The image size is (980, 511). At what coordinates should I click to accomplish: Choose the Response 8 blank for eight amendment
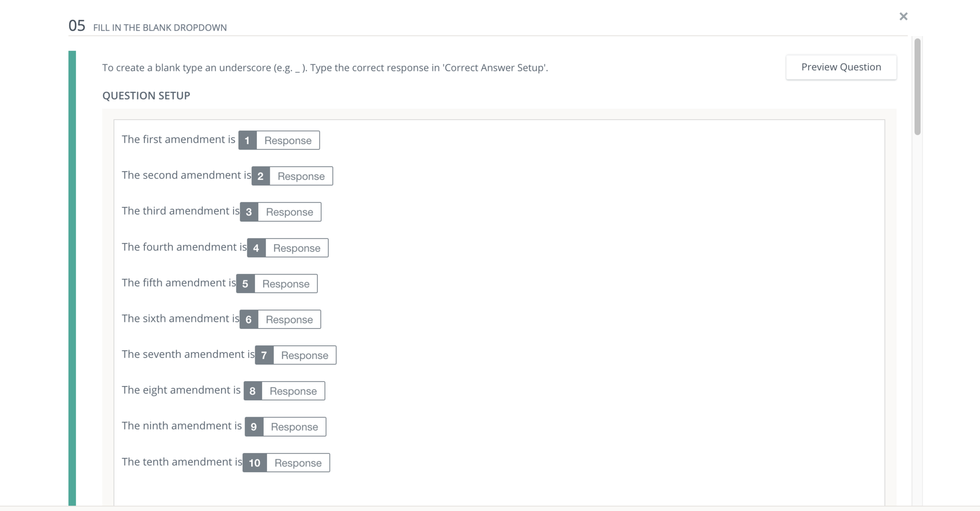coord(293,391)
